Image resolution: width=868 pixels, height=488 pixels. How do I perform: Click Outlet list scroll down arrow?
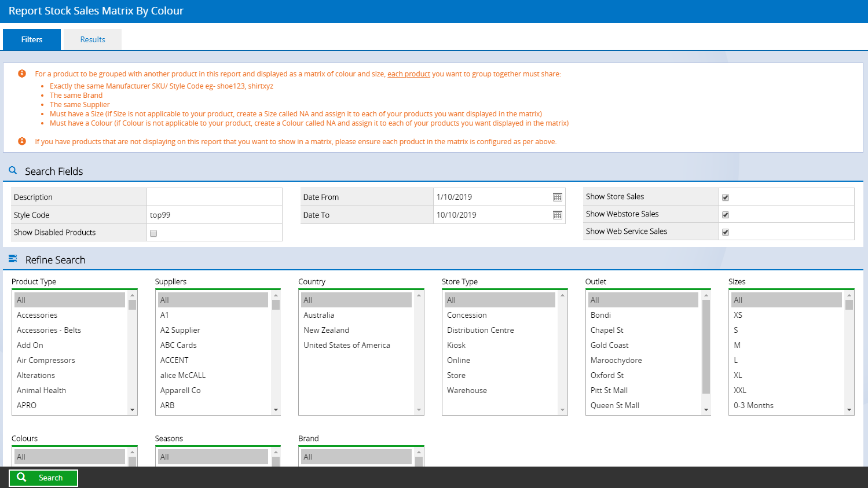click(x=706, y=410)
